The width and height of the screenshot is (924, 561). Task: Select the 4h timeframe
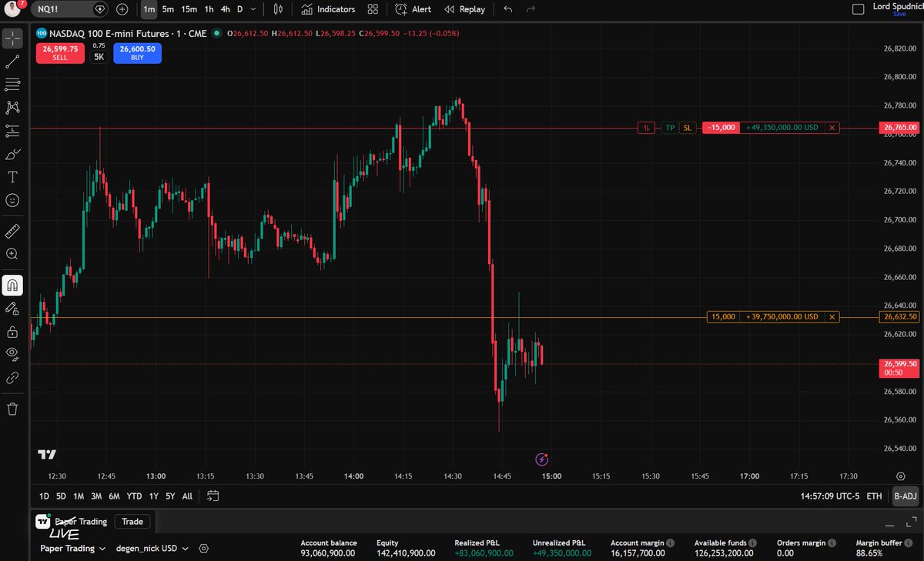[x=225, y=9]
